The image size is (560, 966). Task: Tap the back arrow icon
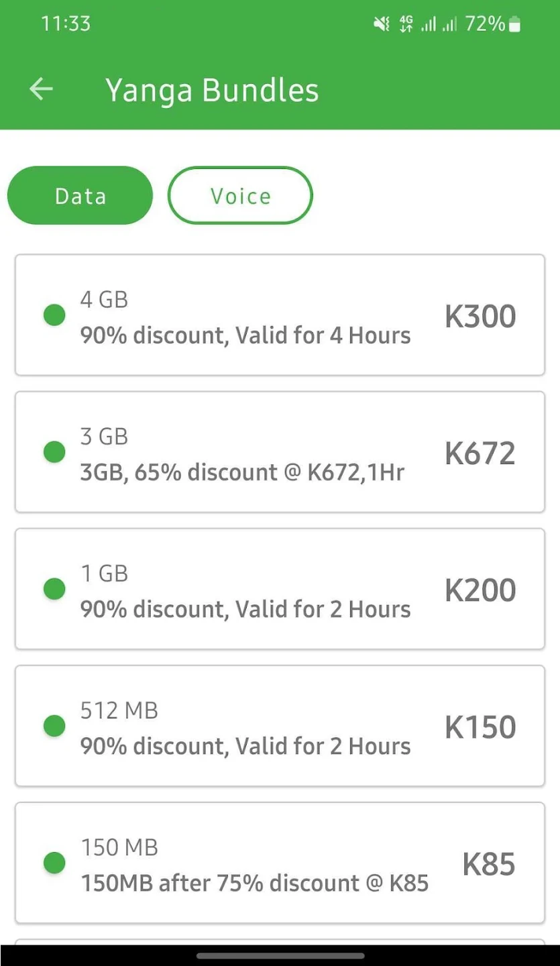(42, 89)
